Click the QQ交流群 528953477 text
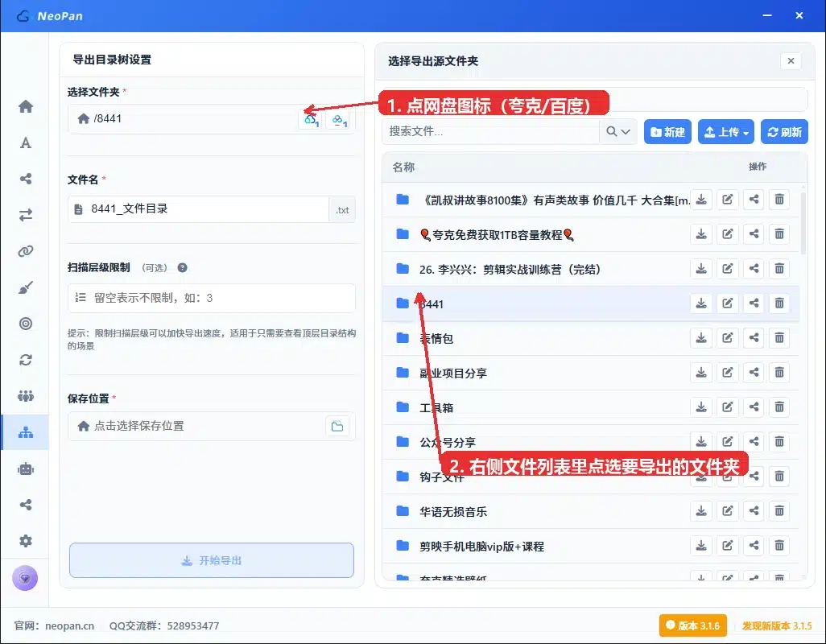 [163, 625]
